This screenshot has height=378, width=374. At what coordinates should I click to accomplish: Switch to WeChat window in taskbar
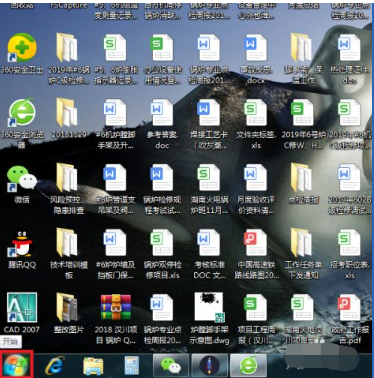click(171, 366)
